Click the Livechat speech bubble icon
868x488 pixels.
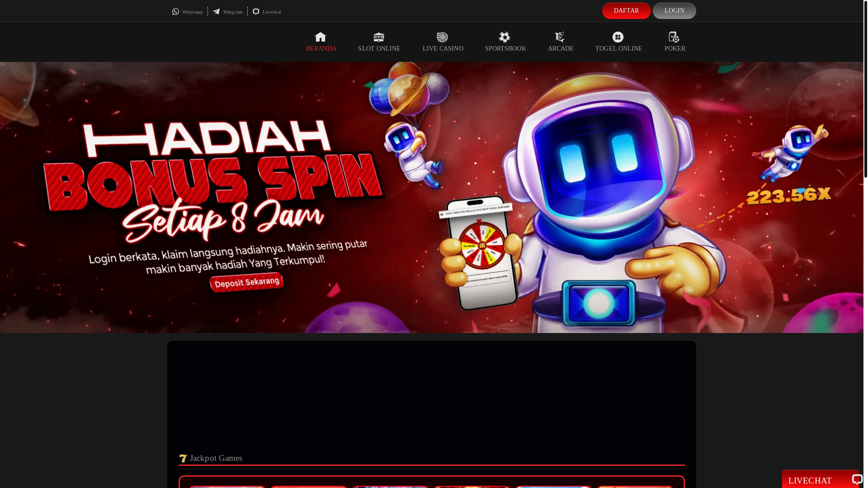[256, 12]
